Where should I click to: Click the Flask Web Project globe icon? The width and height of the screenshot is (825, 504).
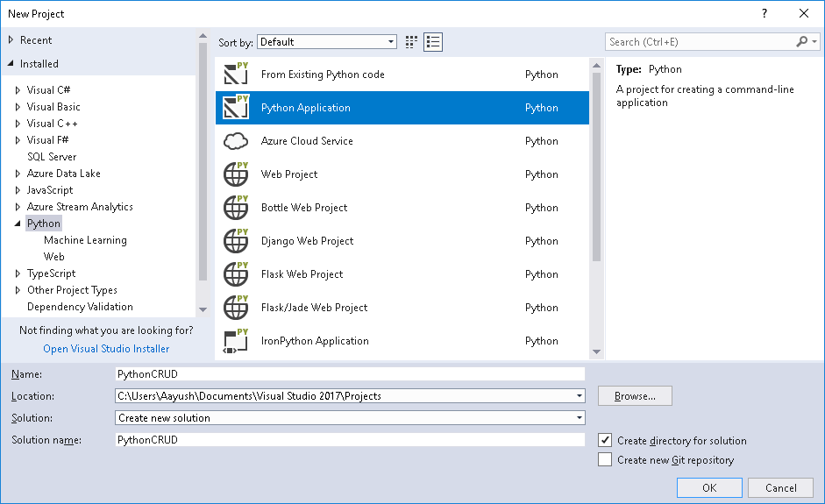[236, 274]
